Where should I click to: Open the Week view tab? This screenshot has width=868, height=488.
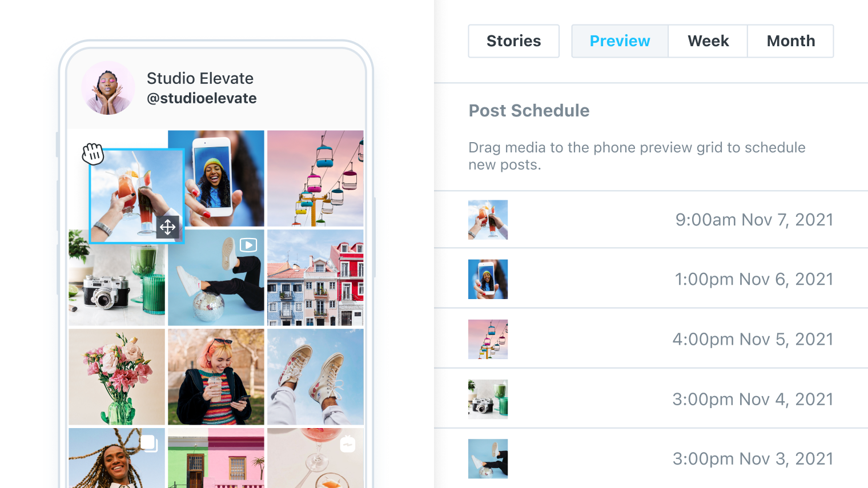coord(708,41)
